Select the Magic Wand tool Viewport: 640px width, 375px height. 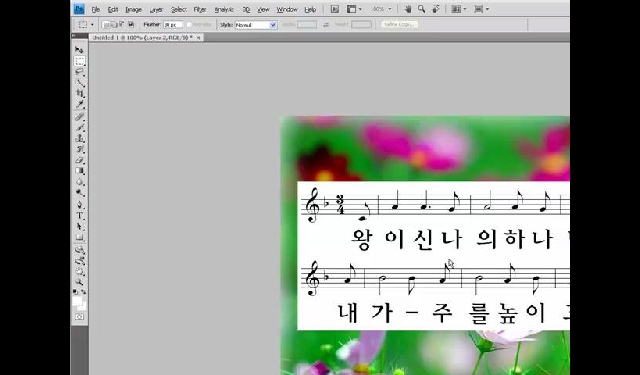[x=80, y=83]
